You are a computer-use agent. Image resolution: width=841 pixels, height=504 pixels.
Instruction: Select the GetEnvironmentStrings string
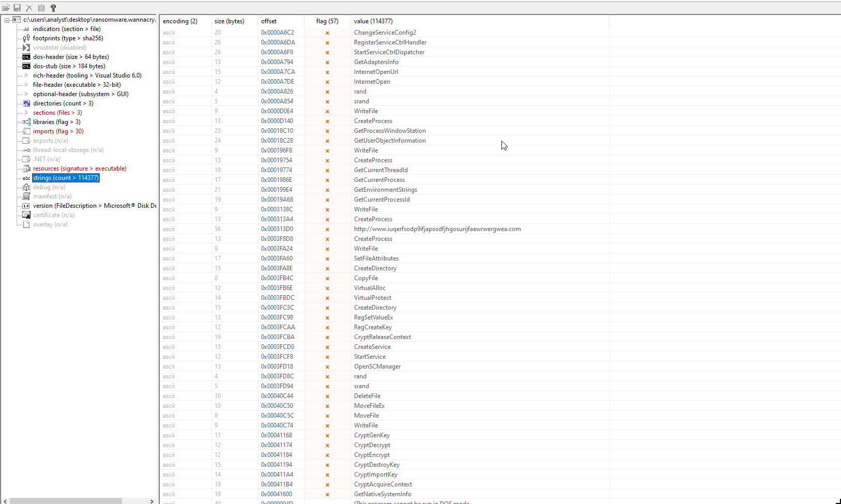pos(386,190)
